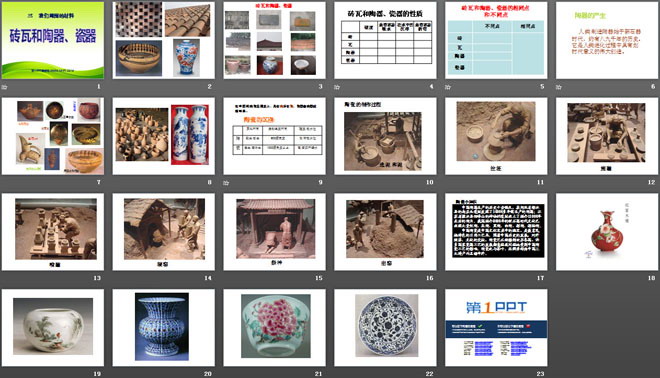Select slide 4 with the properties table
Viewport: 660px width, 378px height.
click(x=385, y=40)
